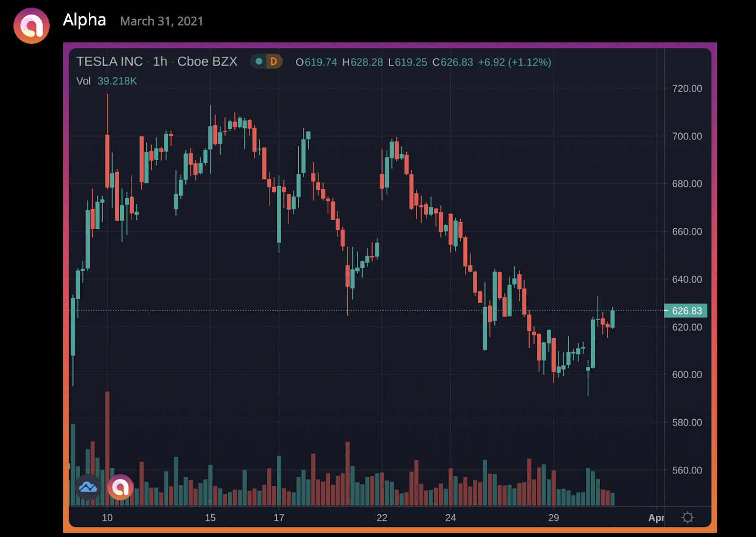The image size is (756, 537).
Task: Click the blue cloud chart badge icon
Action: (x=88, y=487)
